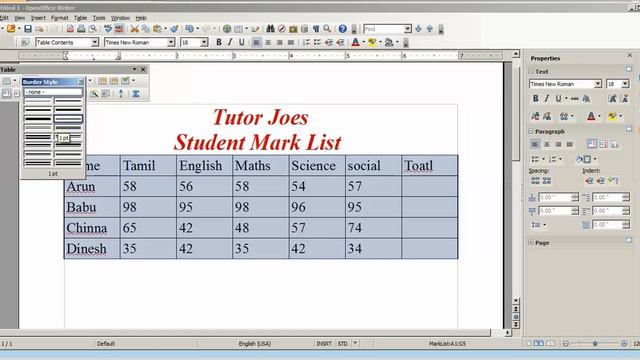Open the Font Name dropdown in formatting toolbar
The height and width of the screenshot is (360, 640).
[171, 42]
